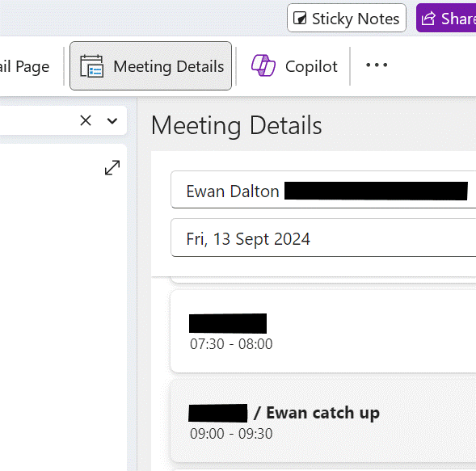Open the ribbon's more options ellipsis
The image size is (476, 471).
(x=377, y=65)
